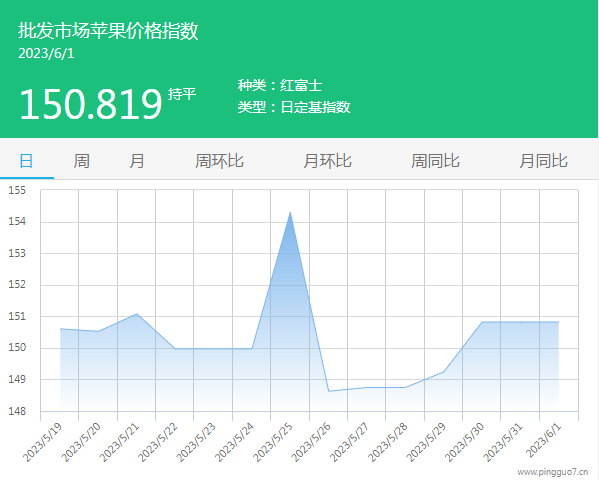Select the 月同比 tab
599x480 pixels.
543,161
